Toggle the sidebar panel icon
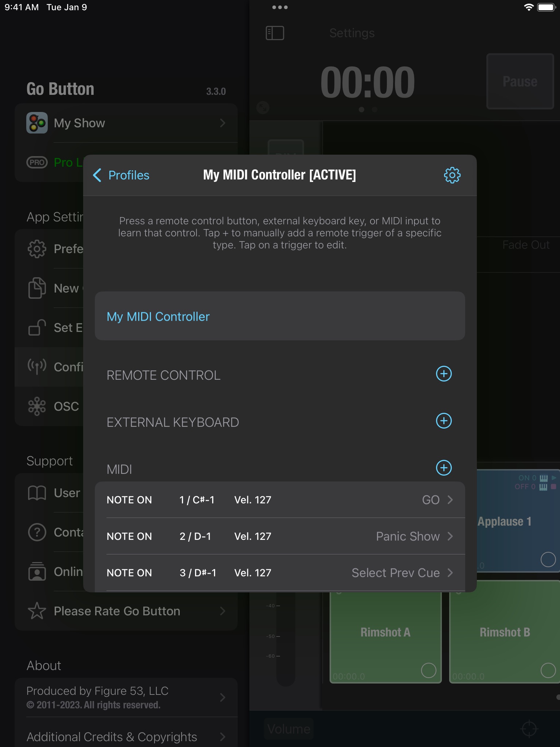 tap(275, 33)
